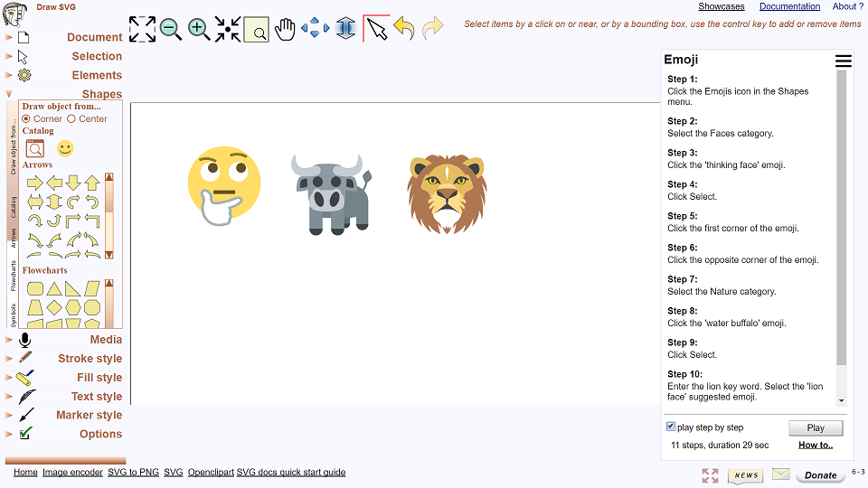The image size is (868, 488).
Task: Click the blue four-arrow move icon
Action: (x=315, y=28)
